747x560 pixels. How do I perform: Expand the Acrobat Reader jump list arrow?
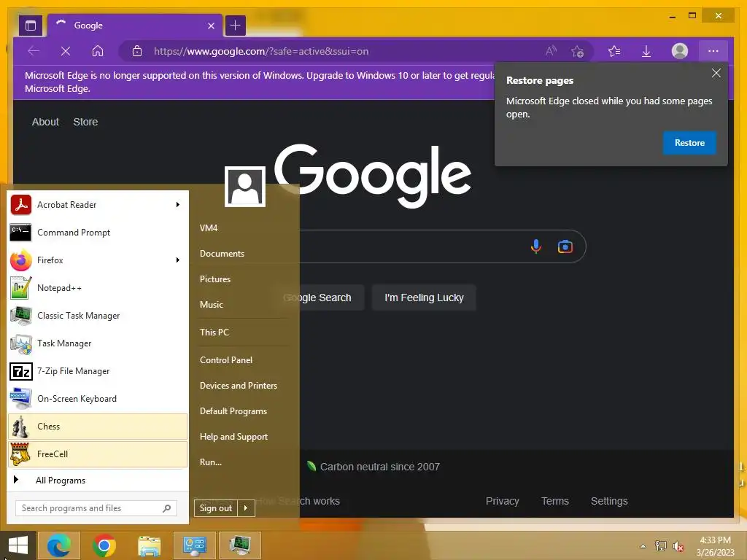(178, 205)
